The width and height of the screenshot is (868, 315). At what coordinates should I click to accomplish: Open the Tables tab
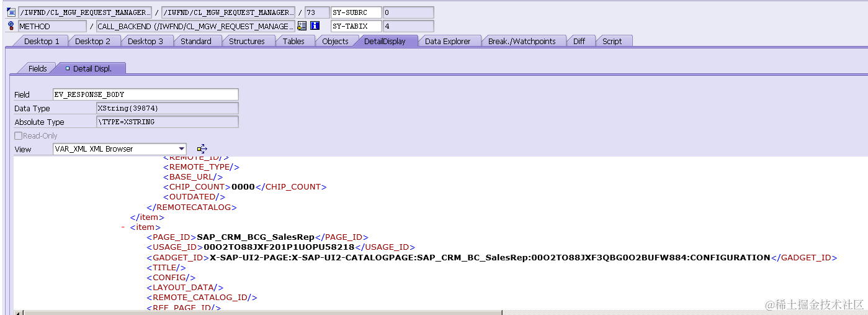click(294, 41)
